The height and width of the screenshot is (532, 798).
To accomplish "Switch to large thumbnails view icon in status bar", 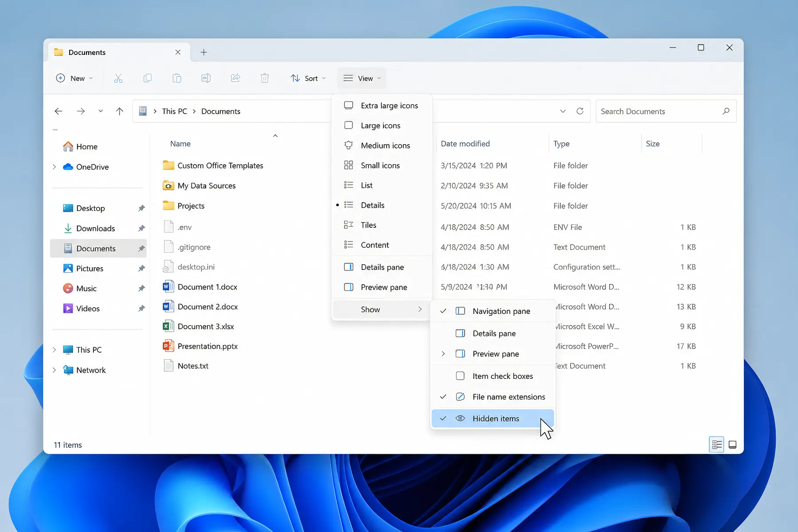I will tap(733, 445).
